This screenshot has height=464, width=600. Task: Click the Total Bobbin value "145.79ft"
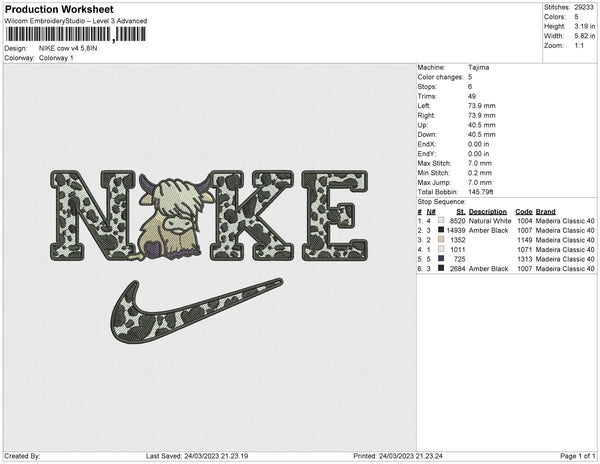[x=481, y=192]
